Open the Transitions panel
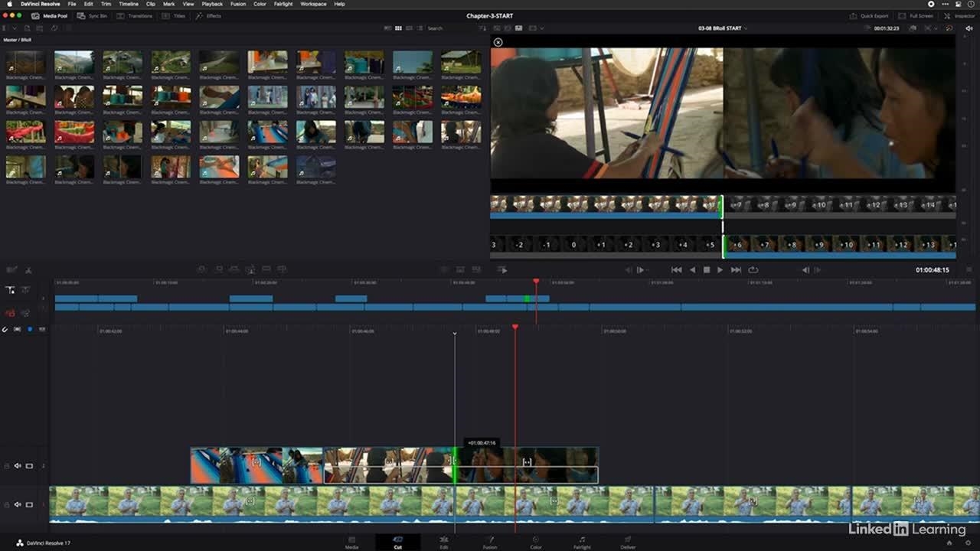 pyautogui.click(x=136, y=15)
